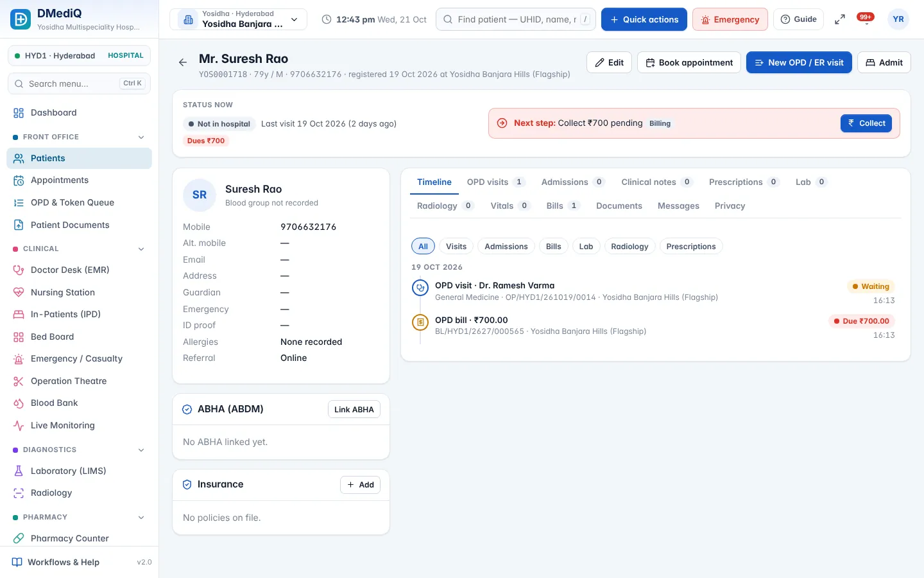
Task: Open the YR user avatar menu
Action: point(898,19)
